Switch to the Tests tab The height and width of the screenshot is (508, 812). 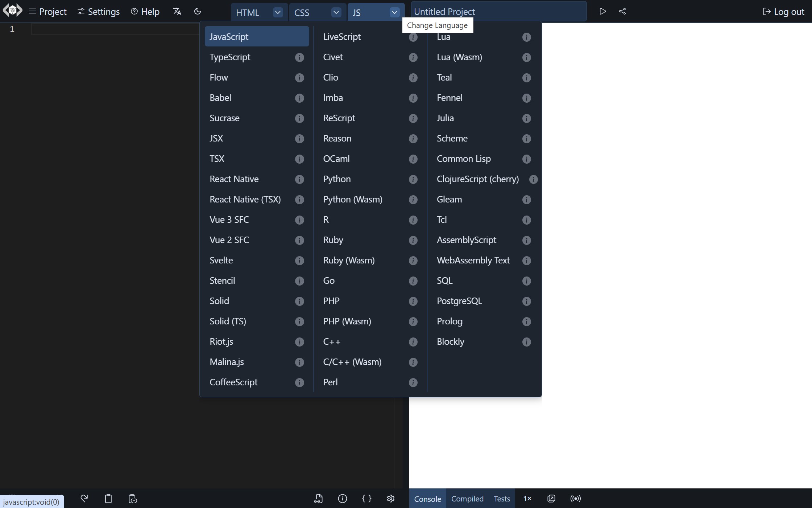coord(502,498)
